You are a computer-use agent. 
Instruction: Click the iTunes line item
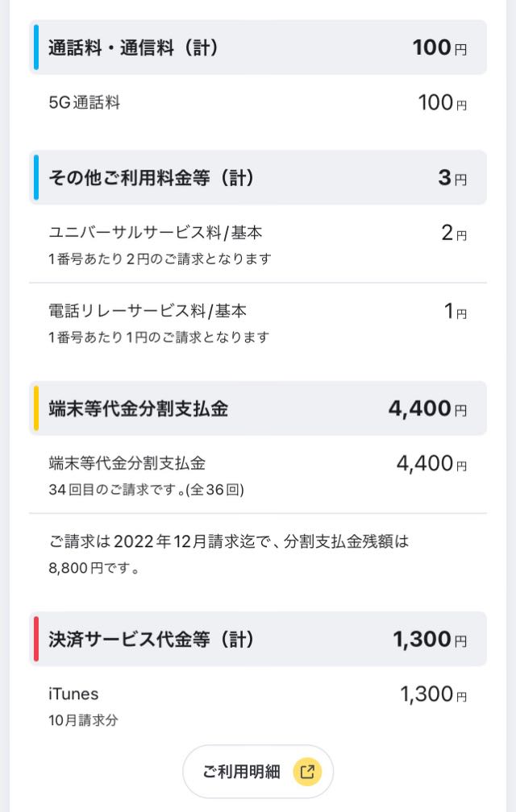tap(258, 706)
